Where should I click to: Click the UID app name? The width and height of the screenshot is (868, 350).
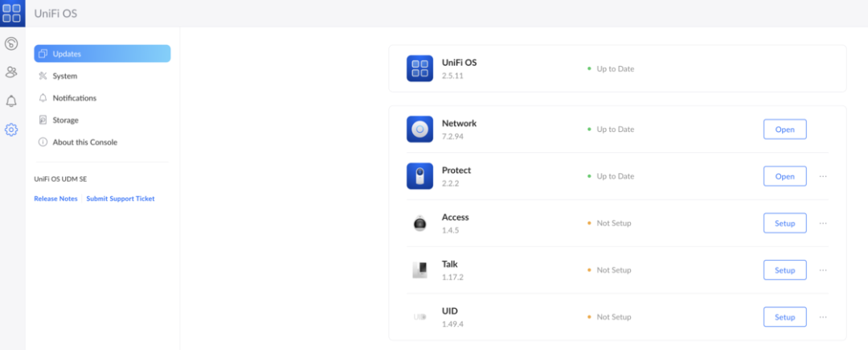(449, 311)
